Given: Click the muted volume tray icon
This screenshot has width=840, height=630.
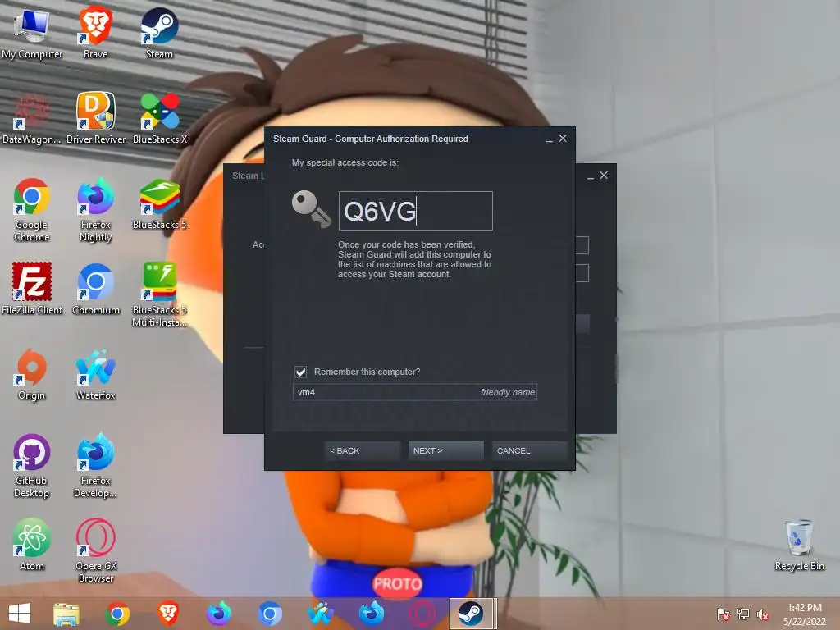Looking at the screenshot, I should 762,614.
